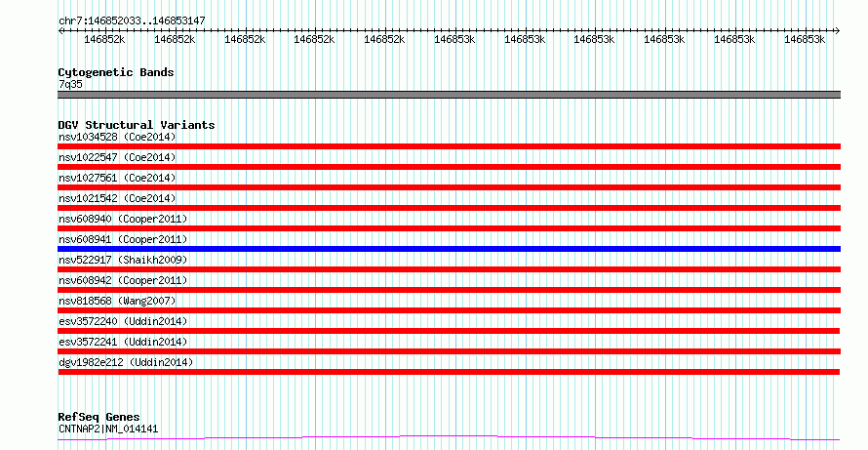
Task: Select the red bar under nsv1021542
Action: (x=449, y=208)
